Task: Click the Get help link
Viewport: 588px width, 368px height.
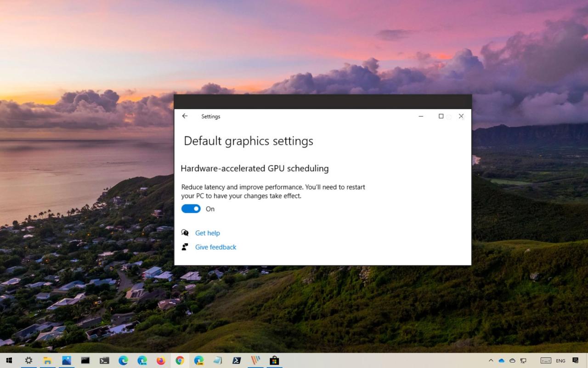Action: (208, 233)
